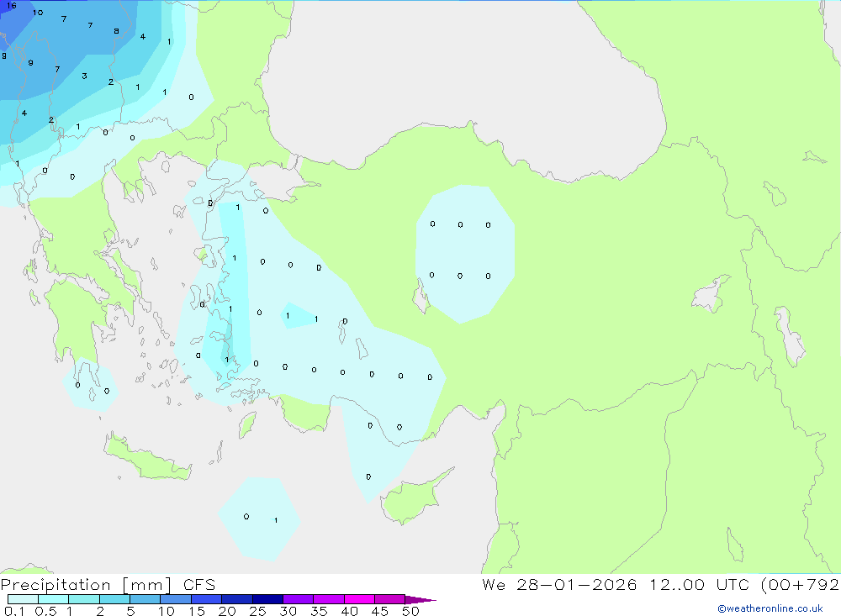Click the lightest 0.1–0.5 mm legend swatch
Viewport: 841px width, 616px height.
(x=23, y=599)
